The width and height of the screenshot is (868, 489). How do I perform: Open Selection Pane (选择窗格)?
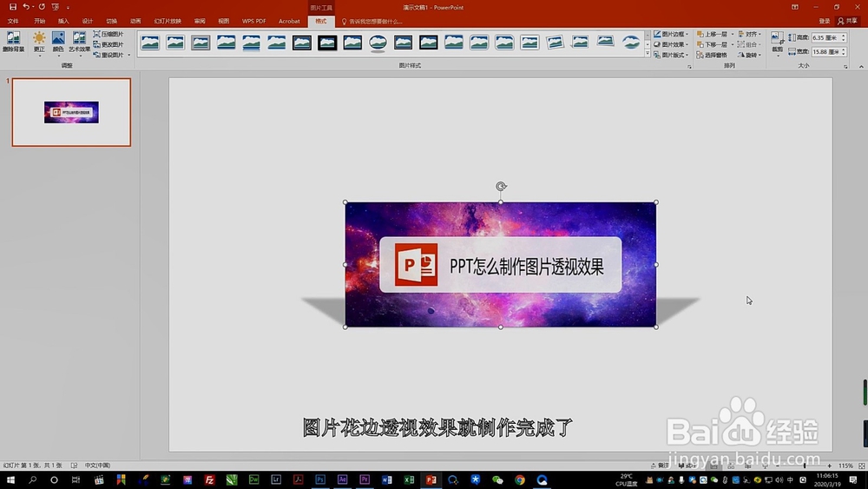712,55
